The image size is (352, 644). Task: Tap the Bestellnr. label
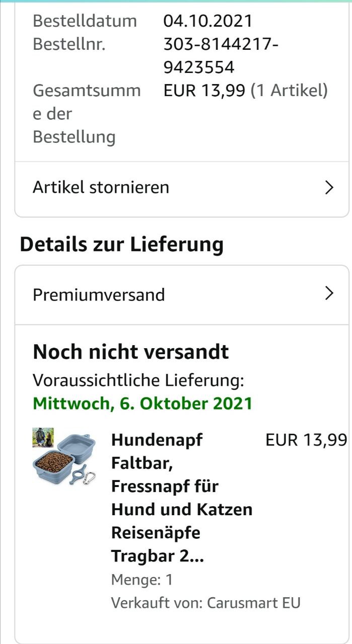tap(69, 44)
